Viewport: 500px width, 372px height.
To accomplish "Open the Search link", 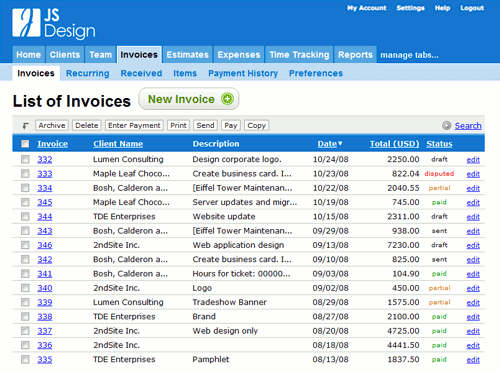I will (468, 126).
